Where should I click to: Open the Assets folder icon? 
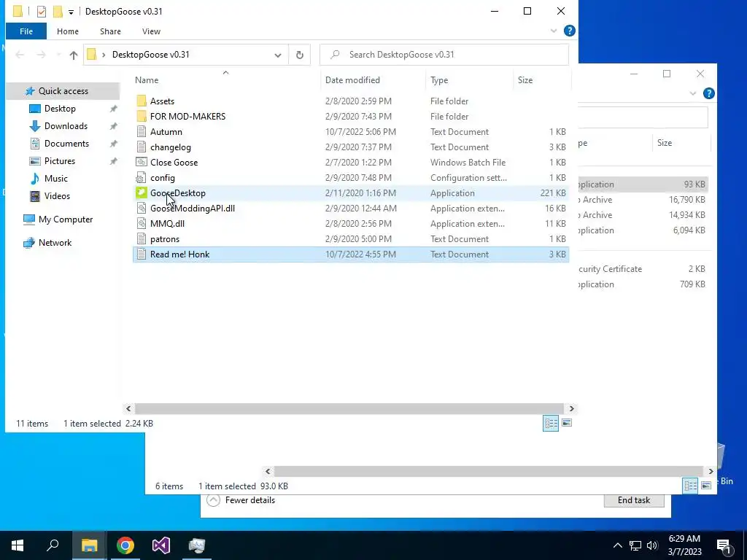pyautogui.click(x=141, y=101)
